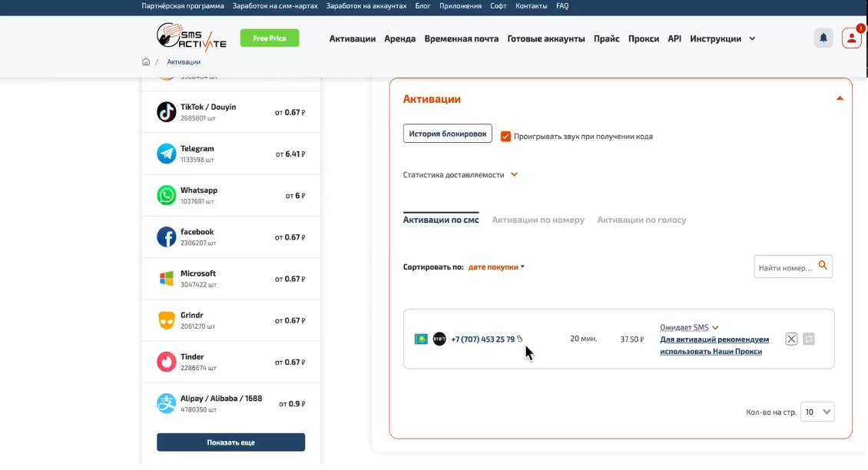Switch to Активации по смс tab
This screenshot has width=868, height=470.
(441, 220)
